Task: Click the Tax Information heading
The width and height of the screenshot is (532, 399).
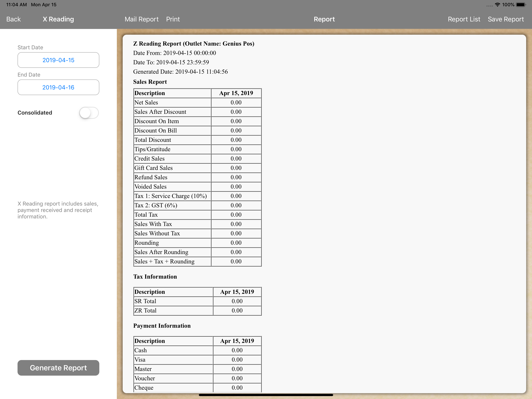Action: [x=155, y=277]
